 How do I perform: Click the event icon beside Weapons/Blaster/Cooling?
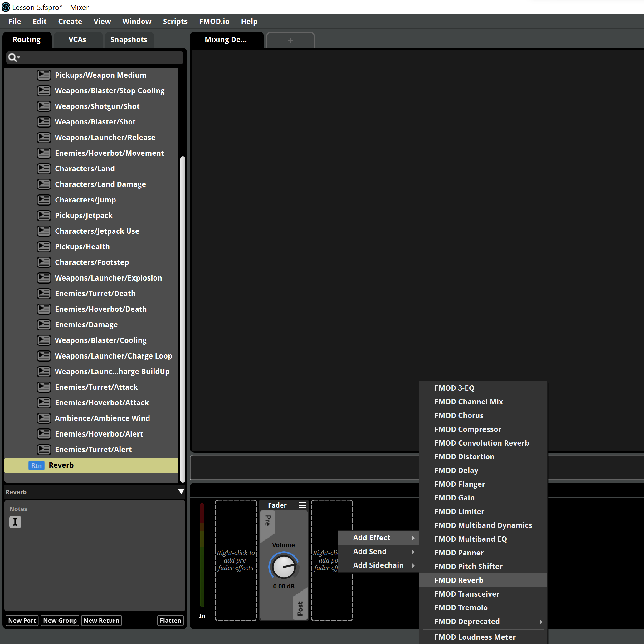(x=44, y=340)
